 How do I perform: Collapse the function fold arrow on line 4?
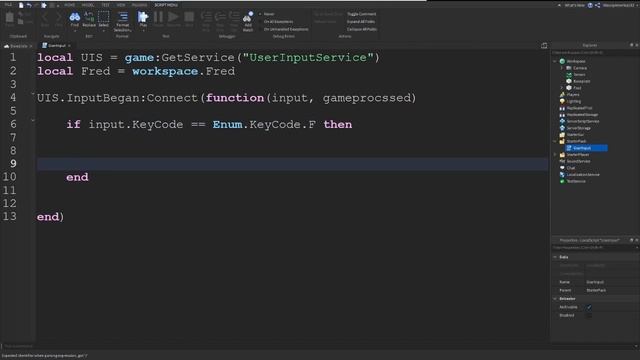click(33, 94)
